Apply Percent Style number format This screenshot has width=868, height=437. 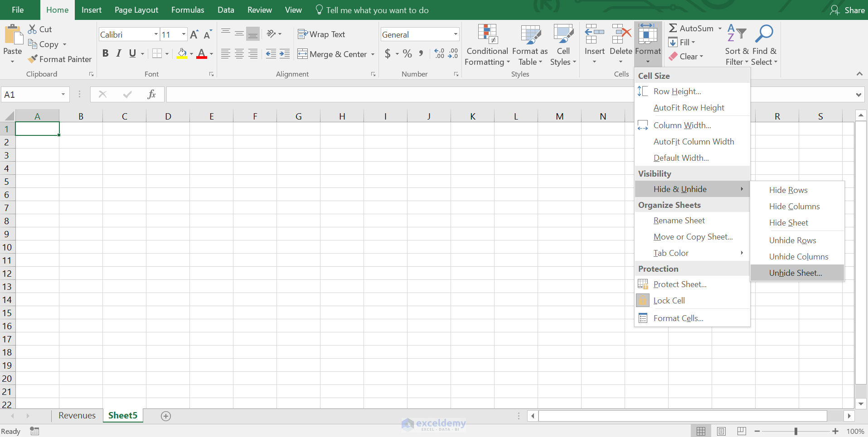pyautogui.click(x=407, y=54)
